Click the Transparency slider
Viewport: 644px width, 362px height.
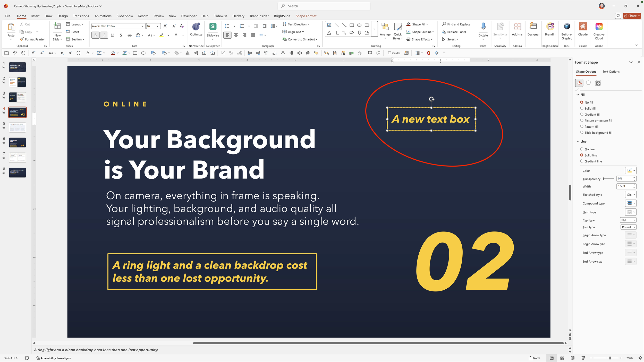click(x=608, y=179)
